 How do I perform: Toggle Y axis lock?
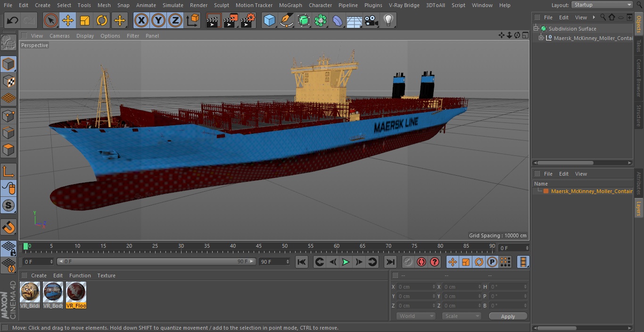(158, 20)
